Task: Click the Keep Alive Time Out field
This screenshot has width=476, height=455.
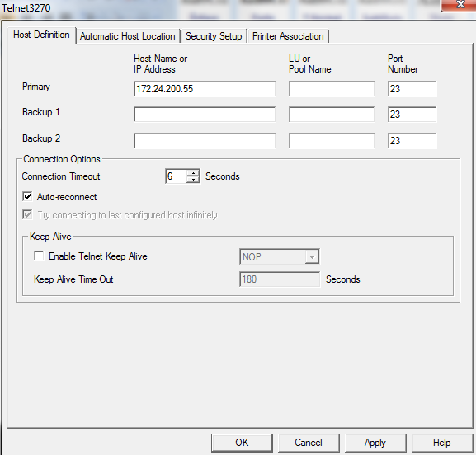Action: 280,279
